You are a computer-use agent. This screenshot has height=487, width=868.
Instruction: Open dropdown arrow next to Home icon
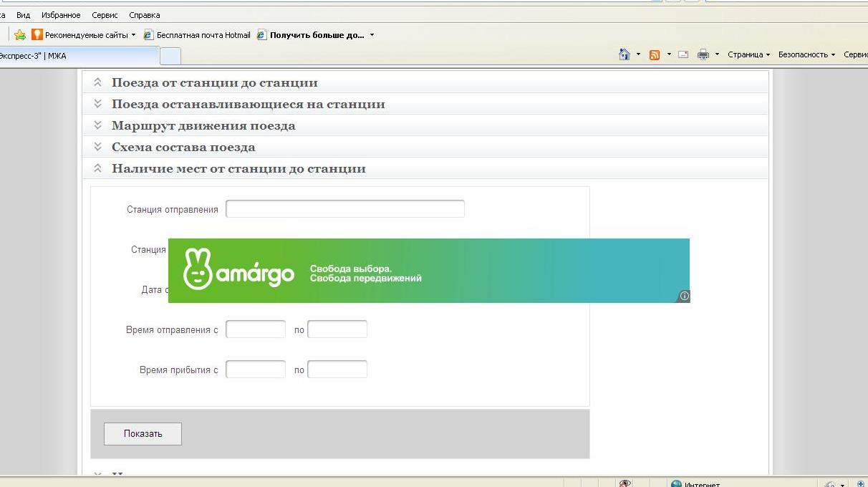[638, 54]
